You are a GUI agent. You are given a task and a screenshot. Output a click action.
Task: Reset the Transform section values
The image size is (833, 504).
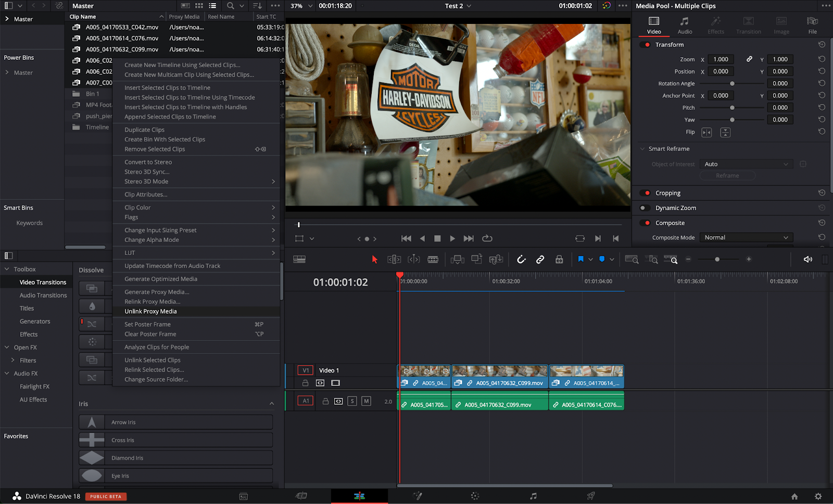point(822,45)
